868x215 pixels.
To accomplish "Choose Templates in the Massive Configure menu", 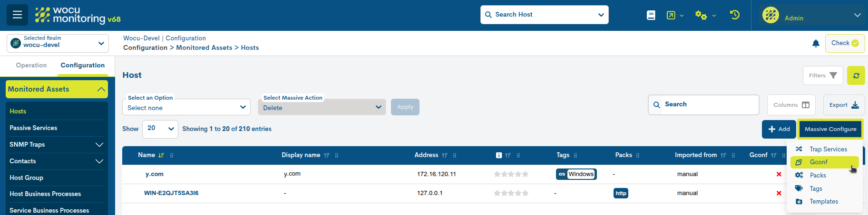I will 824,202.
